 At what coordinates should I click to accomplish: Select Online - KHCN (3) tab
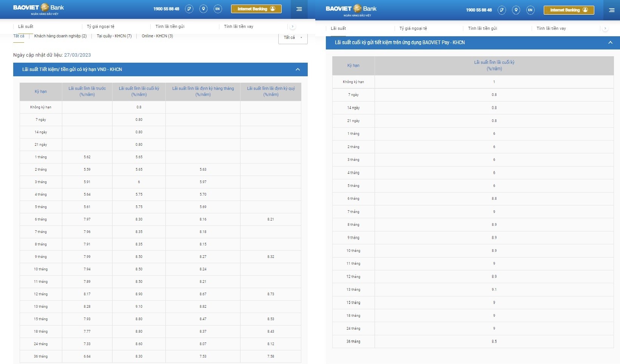click(157, 36)
